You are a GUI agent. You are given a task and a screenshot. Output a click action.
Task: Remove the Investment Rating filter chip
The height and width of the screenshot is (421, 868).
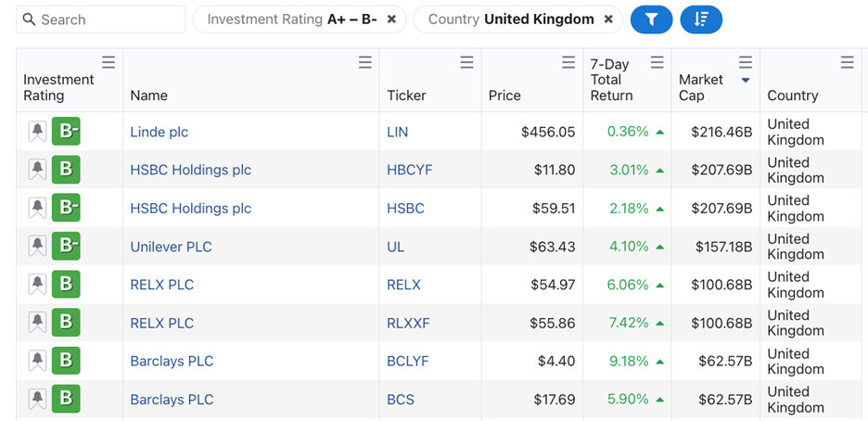point(391,19)
